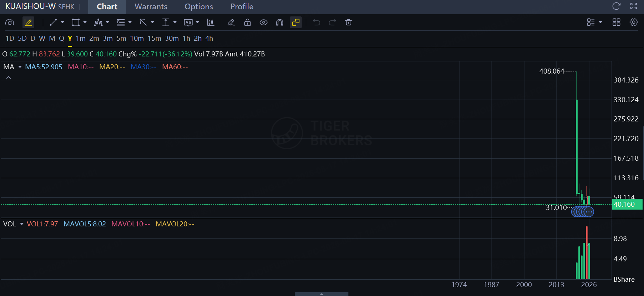The width and height of the screenshot is (644, 296).
Task: Expand the bottom panel handle arrow
Action: 322,294
